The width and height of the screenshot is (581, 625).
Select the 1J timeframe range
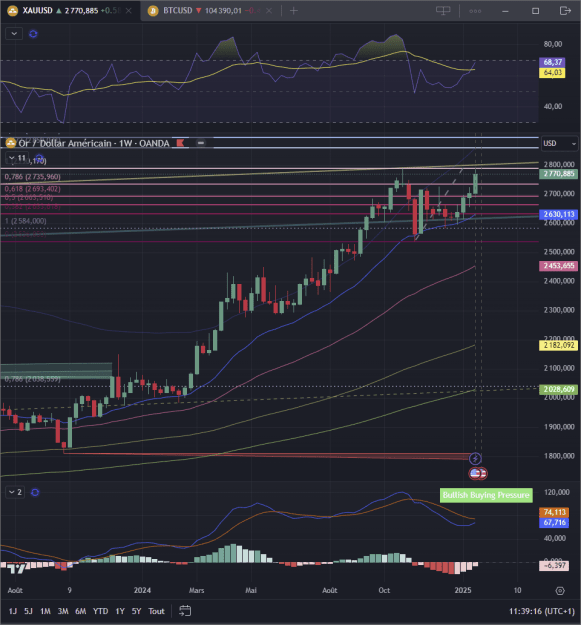(x=13, y=611)
